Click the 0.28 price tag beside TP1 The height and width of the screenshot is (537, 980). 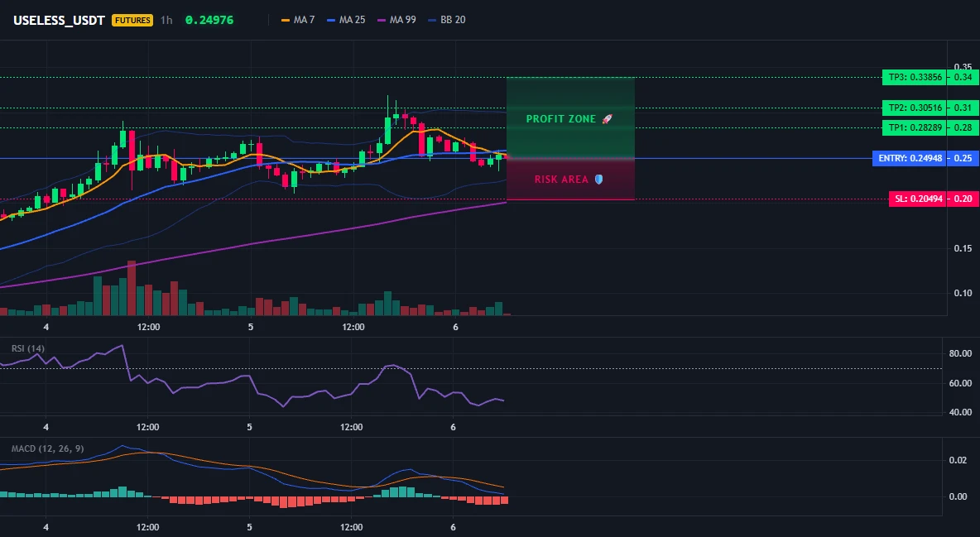(963, 127)
